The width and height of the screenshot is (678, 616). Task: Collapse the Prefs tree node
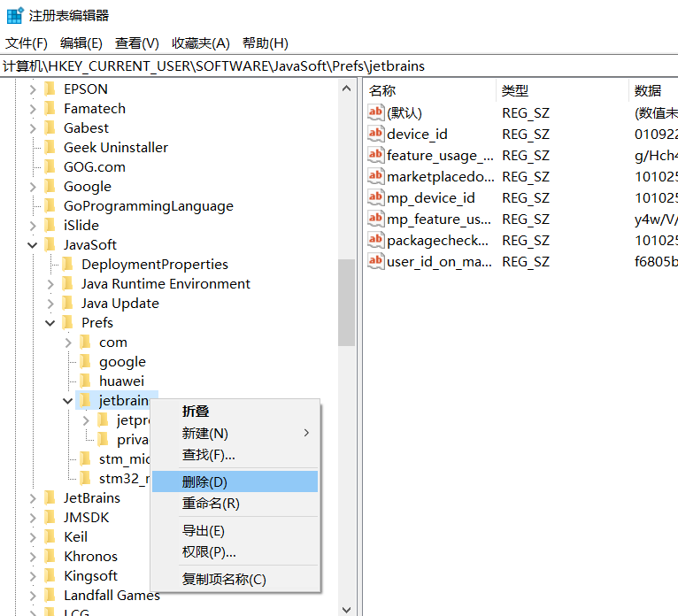[50, 323]
